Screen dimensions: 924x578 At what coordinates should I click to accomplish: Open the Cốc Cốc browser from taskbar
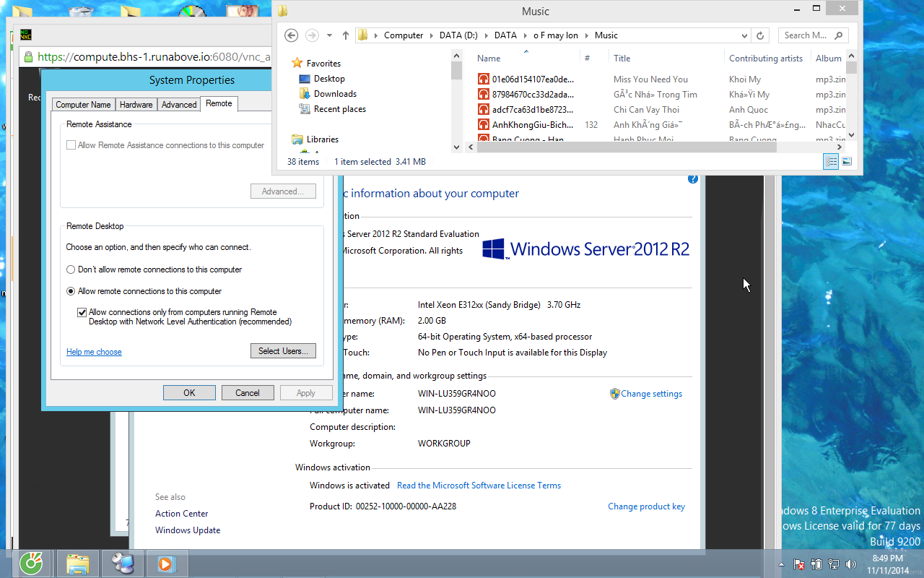pos(31,563)
